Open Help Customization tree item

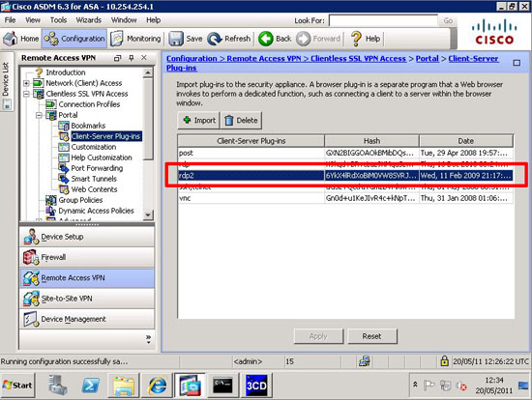click(x=102, y=157)
